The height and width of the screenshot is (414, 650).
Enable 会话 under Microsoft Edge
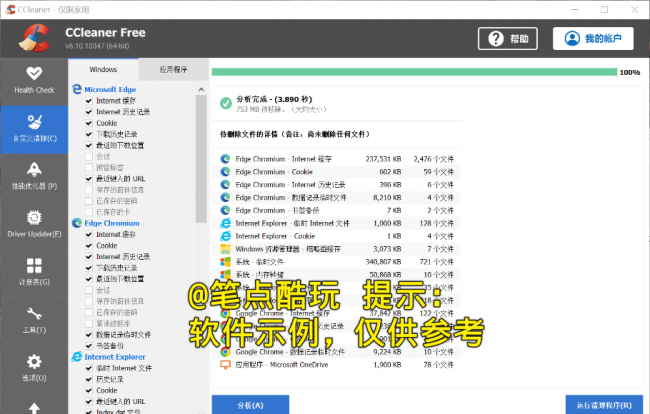(x=89, y=157)
